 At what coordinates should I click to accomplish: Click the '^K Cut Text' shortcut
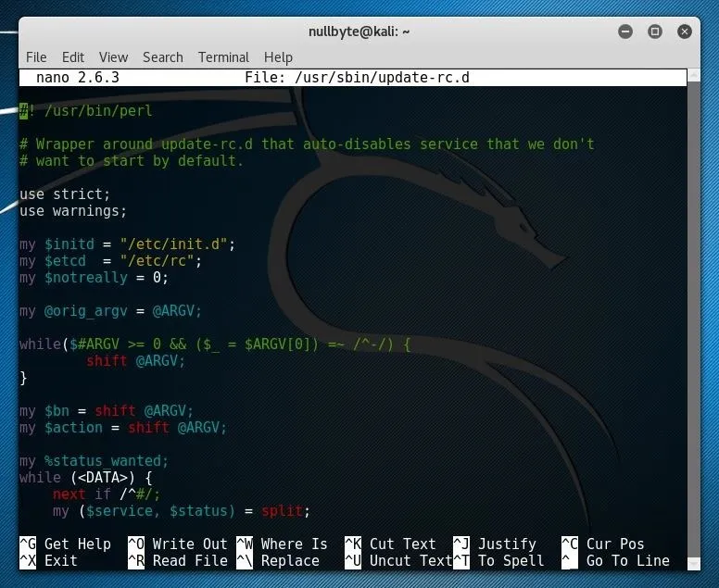(390, 544)
